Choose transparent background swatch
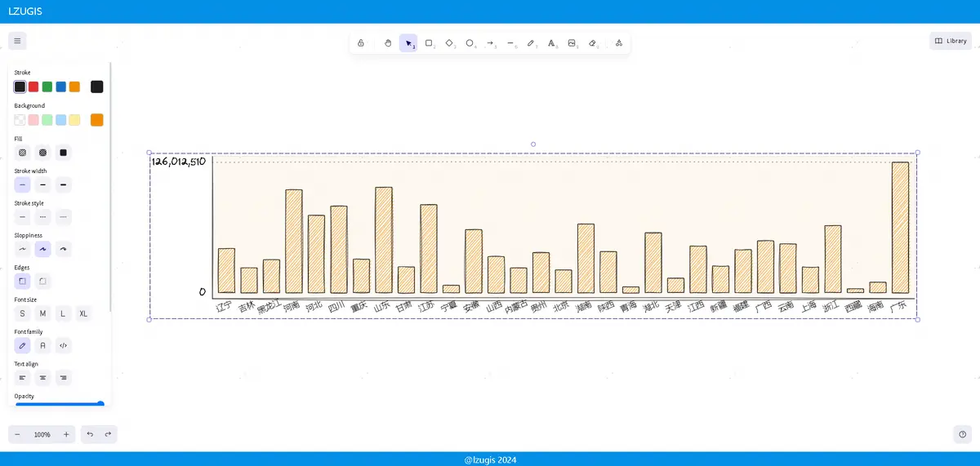This screenshot has width=980, height=466. 20,120
